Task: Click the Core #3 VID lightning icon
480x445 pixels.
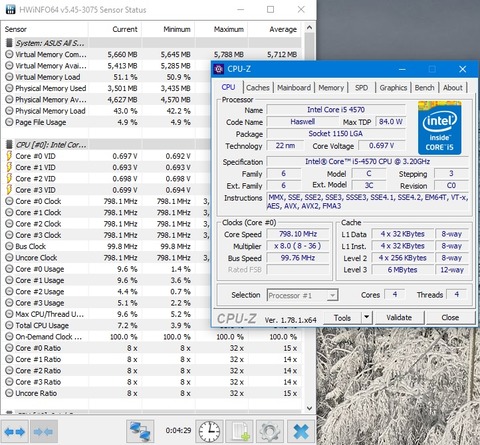Action: (x=9, y=190)
